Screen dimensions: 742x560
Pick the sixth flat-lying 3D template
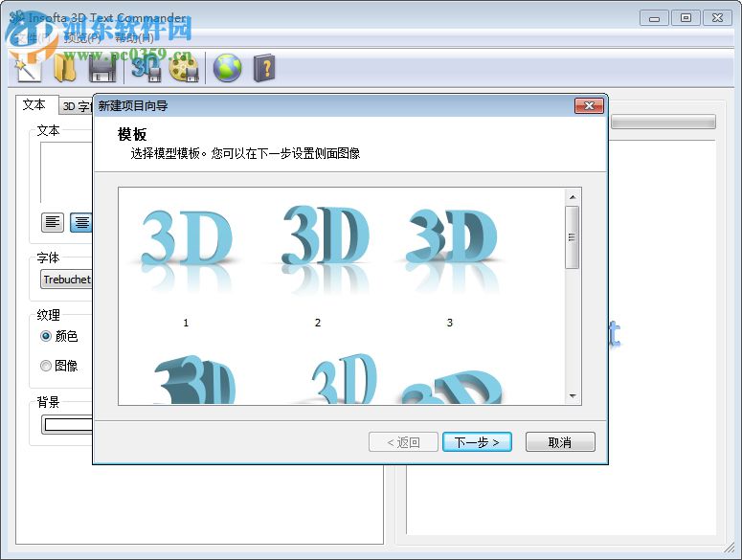click(451, 386)
